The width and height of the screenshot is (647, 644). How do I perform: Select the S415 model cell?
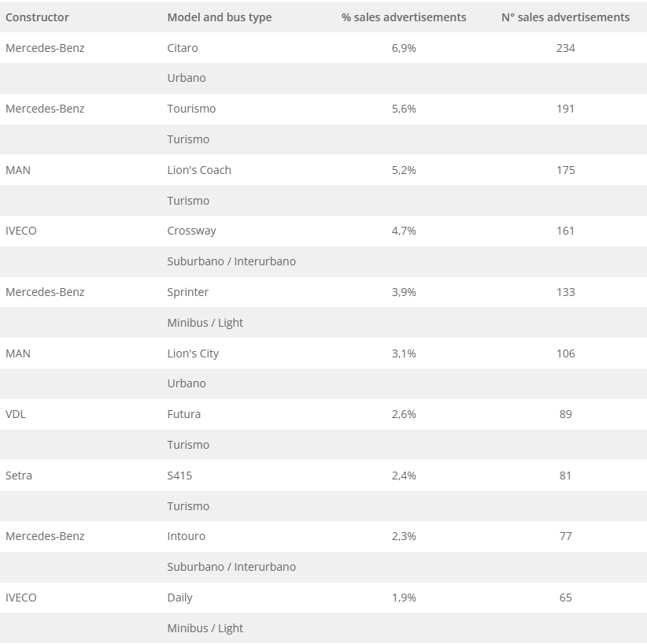pos(179,476)
